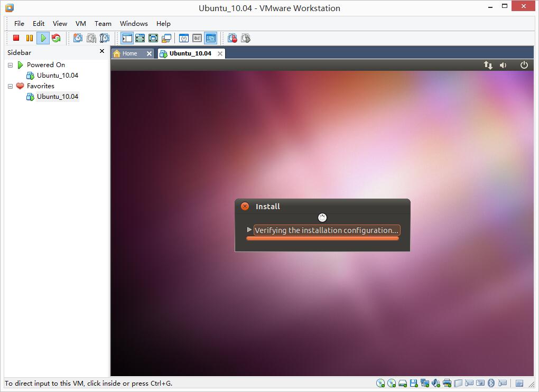This screenshot has width=539, height=392.
Task: Click the 'Verifying the installation configuration...' text
Action: click(x=326, y=230)
